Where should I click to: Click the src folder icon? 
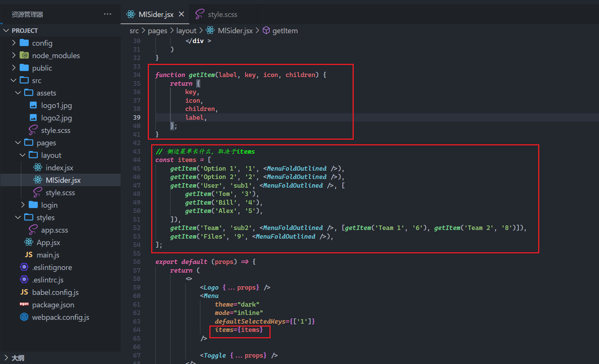click(x=24, y=80)
